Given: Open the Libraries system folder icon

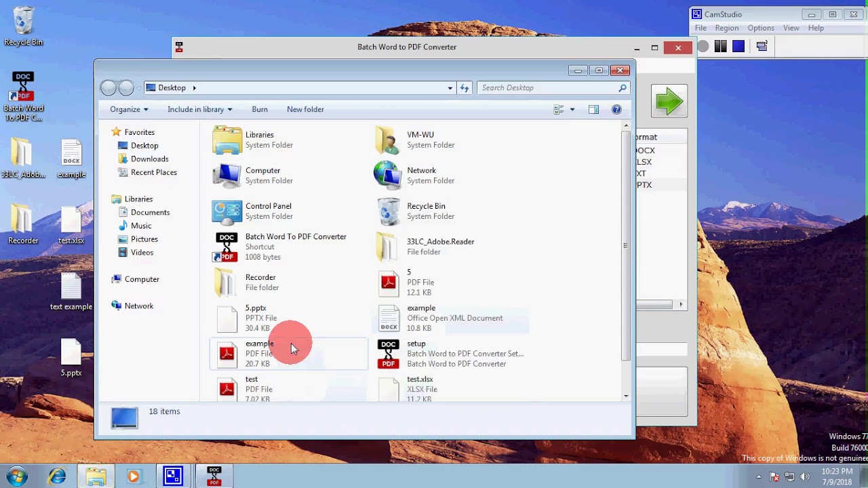Looking at the screenshot, I should (x=226, y=140).
